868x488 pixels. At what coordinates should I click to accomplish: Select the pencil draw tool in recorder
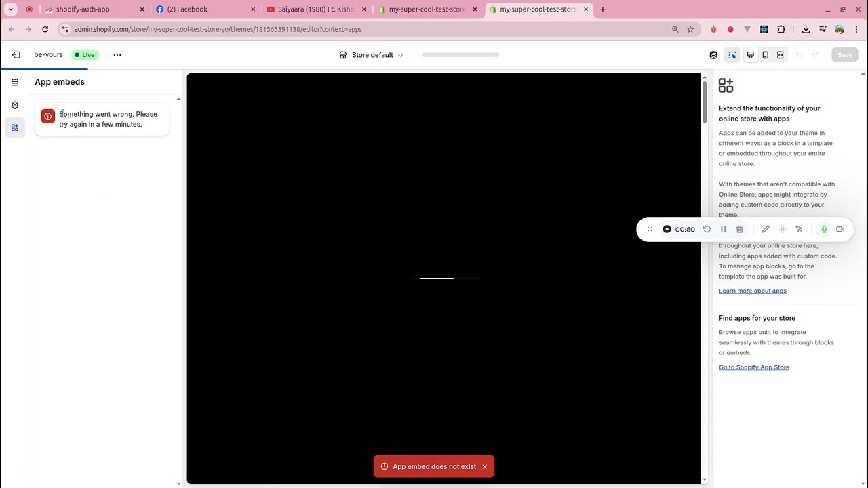[766, 229]
